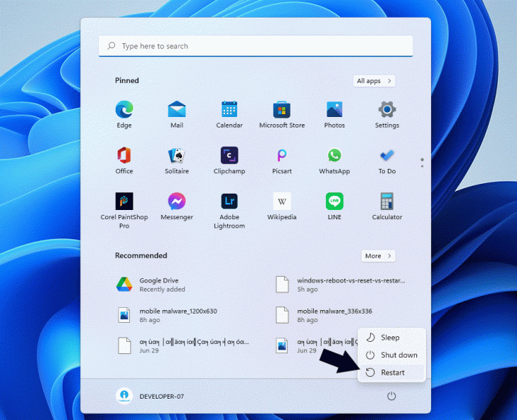The width and height of the screenshot is (517, 420).
Task: Open Settings gear app
Action: tap(387, 115)
